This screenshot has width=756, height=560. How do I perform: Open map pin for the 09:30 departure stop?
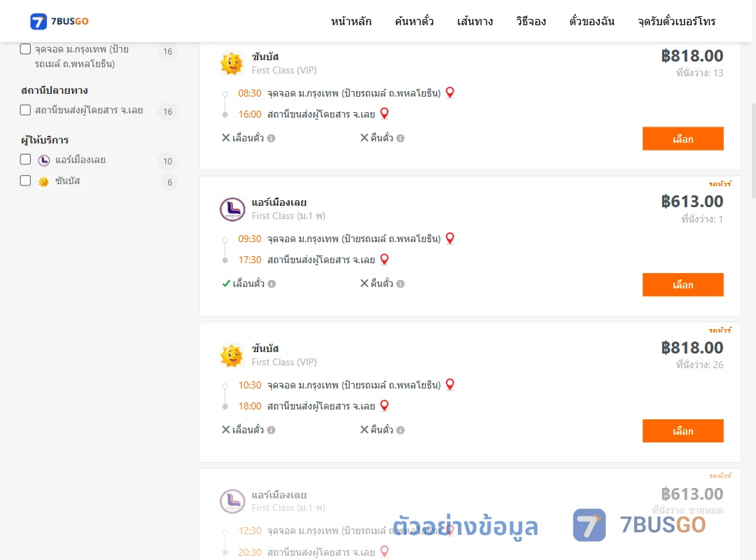point(450,238)
